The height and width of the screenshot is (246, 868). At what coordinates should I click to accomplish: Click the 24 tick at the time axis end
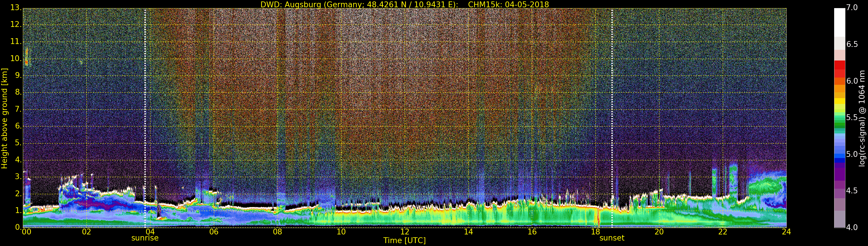[x=786, y=232]
